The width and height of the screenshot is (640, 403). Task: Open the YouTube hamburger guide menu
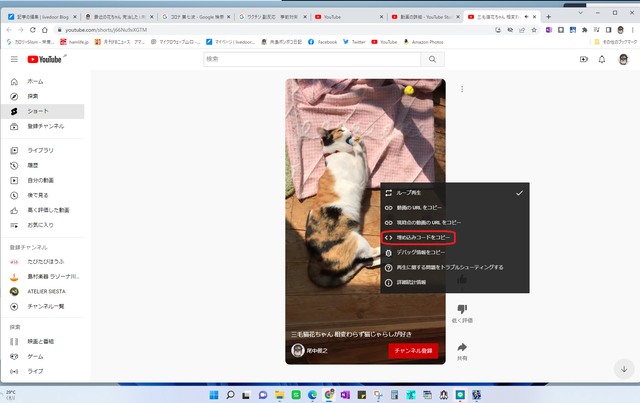tap(14, 59)
